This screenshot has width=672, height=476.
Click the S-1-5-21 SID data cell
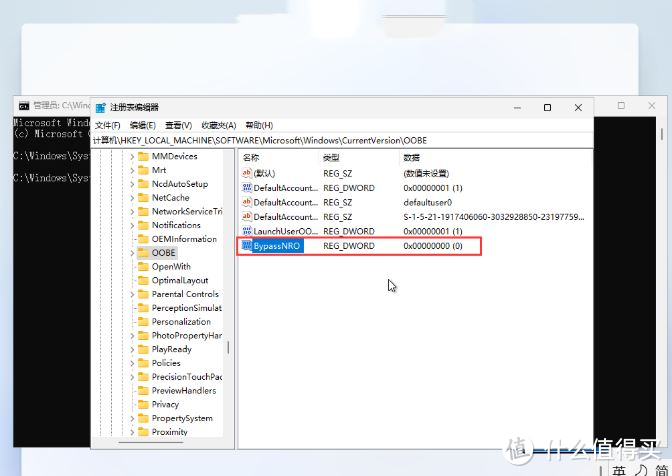[x=494, y=217]
